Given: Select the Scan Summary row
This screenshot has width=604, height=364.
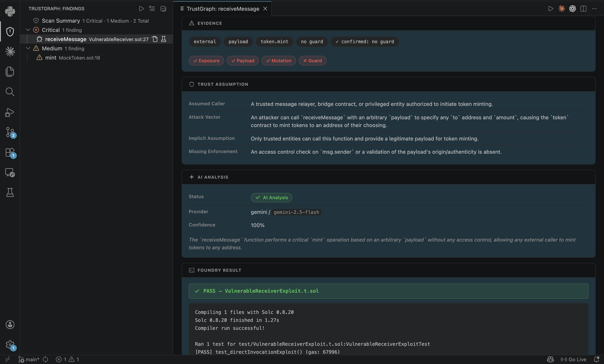Looking at the screenshot, I should (x=97, y=21).
